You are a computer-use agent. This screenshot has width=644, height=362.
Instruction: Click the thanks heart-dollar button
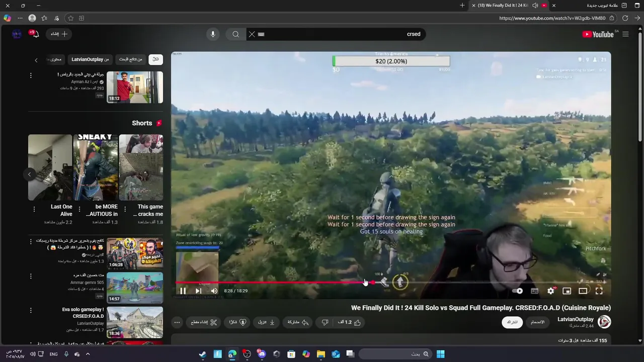pyautogui.click(x=237, y=322)
